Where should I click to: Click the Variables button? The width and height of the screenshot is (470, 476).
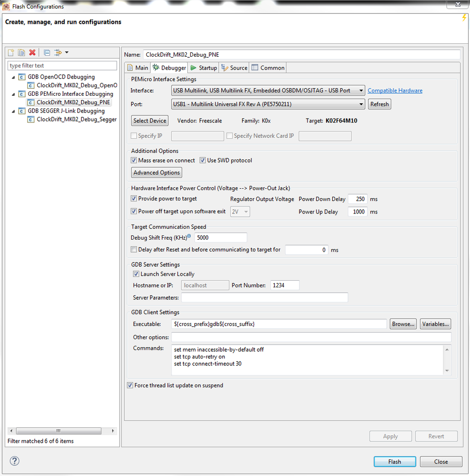[x=435, y=324]
